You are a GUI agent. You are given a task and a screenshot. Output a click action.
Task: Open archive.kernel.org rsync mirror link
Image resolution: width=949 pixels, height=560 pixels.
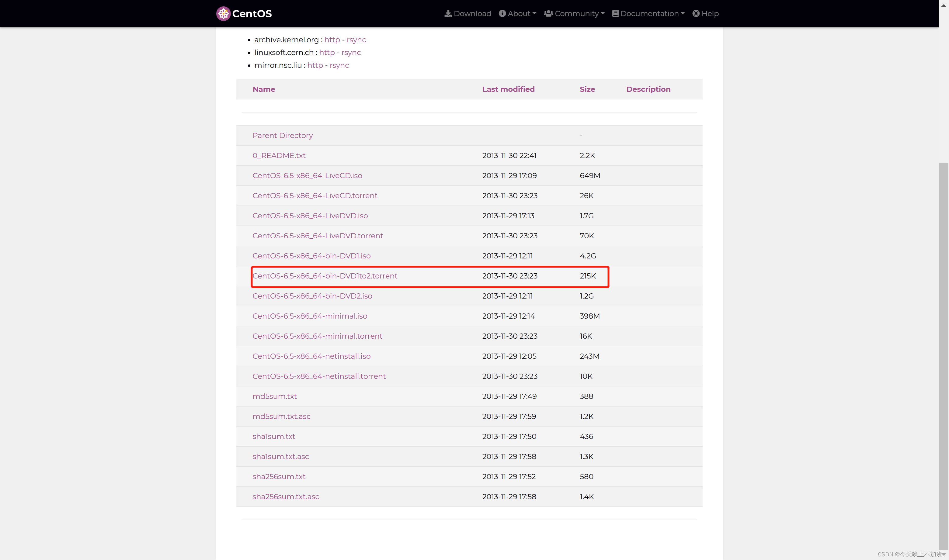[356, 40]
